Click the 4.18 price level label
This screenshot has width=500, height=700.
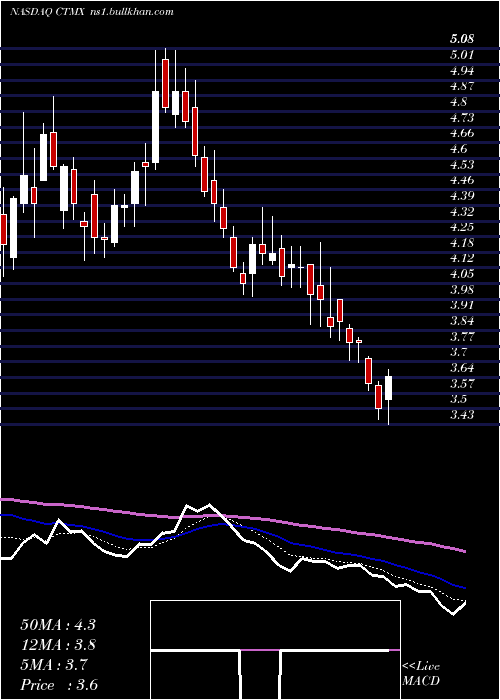(462, 243)
